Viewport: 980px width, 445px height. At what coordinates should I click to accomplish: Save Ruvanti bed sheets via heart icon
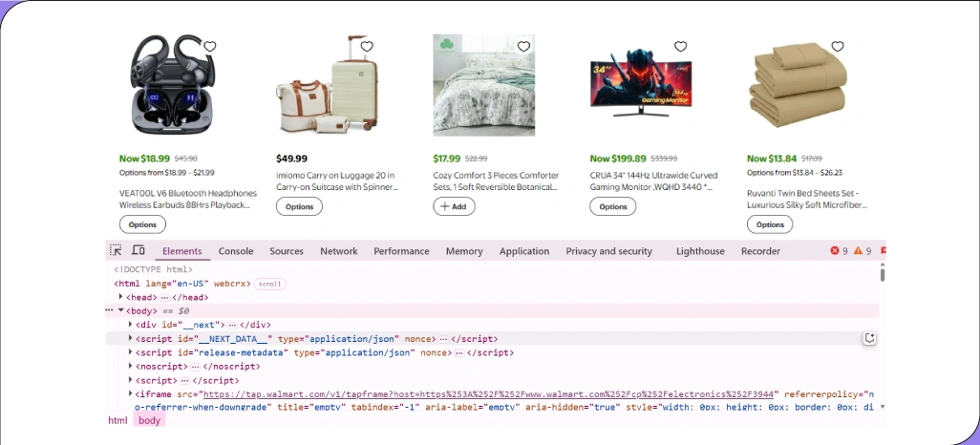tap(838, 46)
